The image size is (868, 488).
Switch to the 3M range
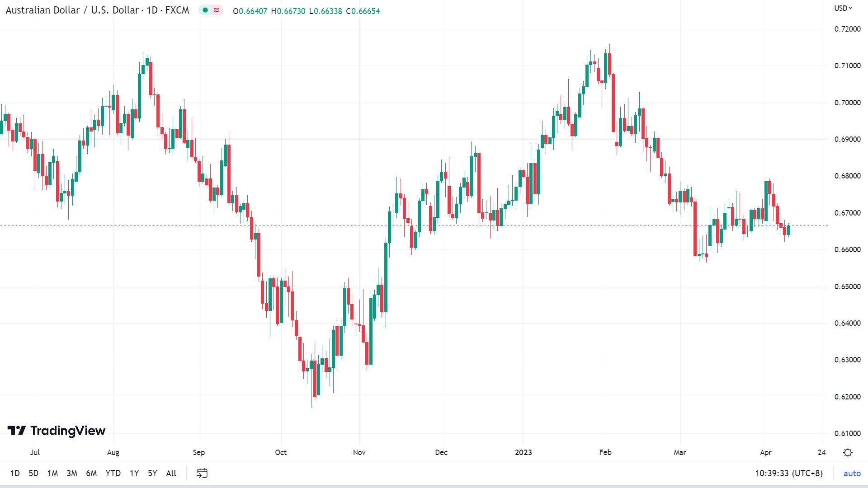point(72,473)
